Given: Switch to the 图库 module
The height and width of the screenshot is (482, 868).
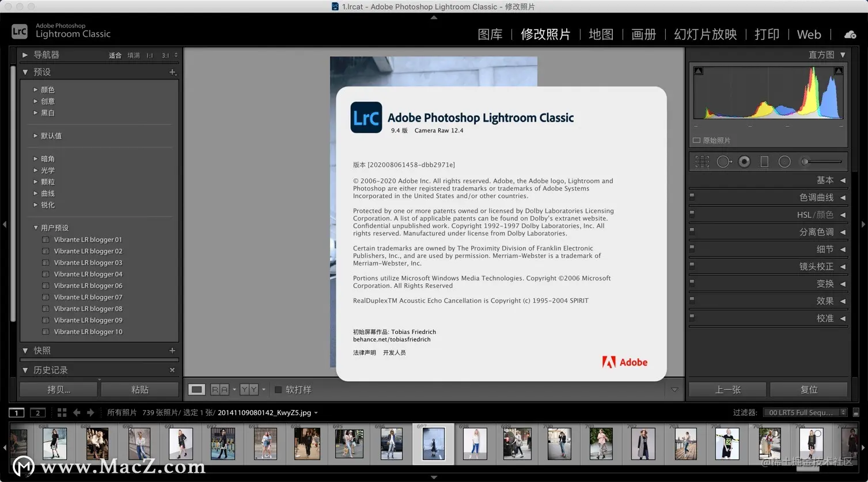Looking at the screenshot, I should [x=490, y=35].
